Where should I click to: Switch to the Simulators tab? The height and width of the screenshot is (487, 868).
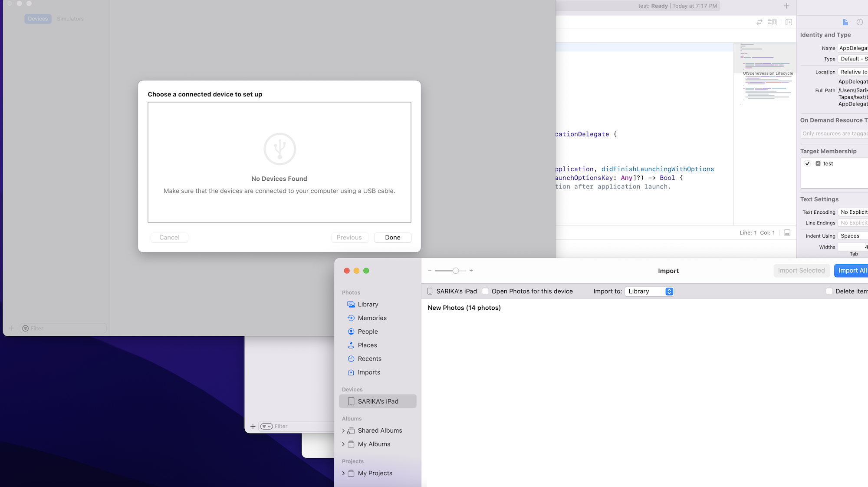pos(70,19)
